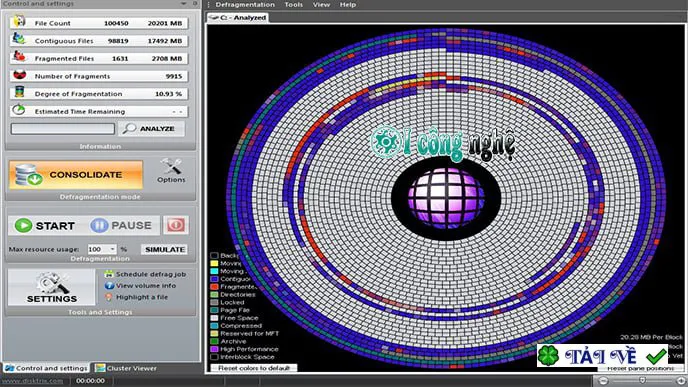
Task: Click the file count value 100450
Action: tap(116, 23)
